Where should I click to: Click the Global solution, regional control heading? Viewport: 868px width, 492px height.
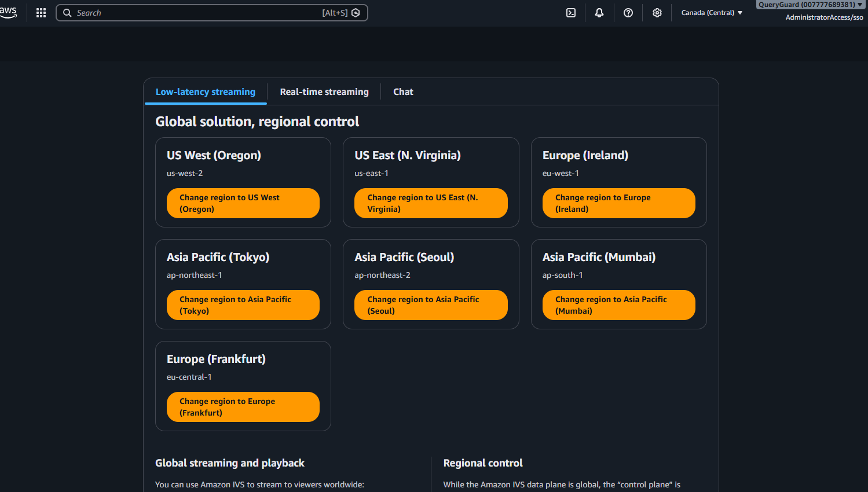point(257,122)
